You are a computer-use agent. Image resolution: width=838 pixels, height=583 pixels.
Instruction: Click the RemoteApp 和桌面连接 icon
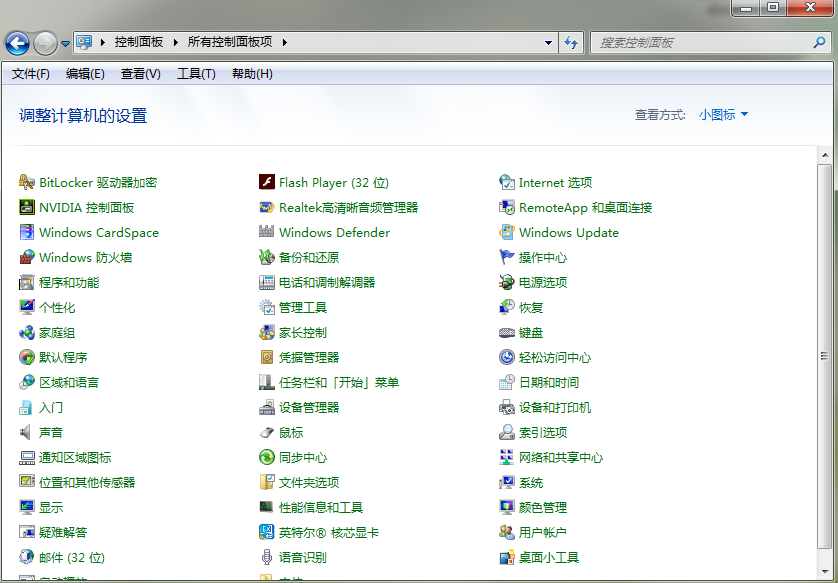[507, 207]
